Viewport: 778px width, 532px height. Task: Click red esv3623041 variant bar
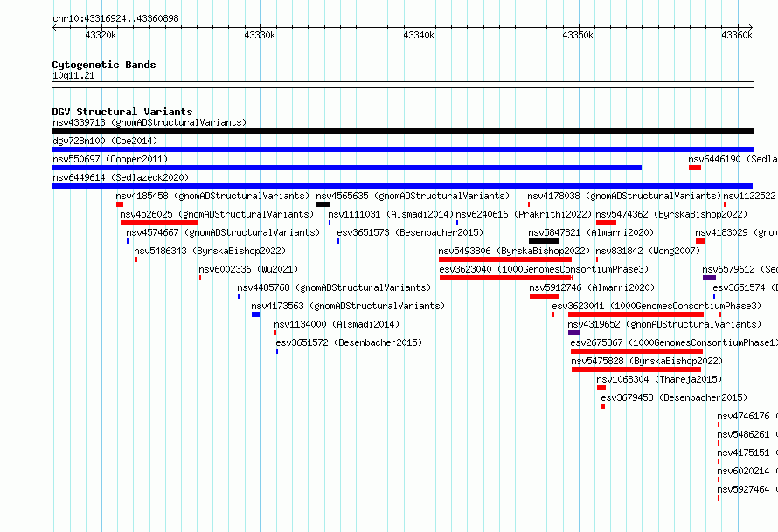(x=636, y=314)
